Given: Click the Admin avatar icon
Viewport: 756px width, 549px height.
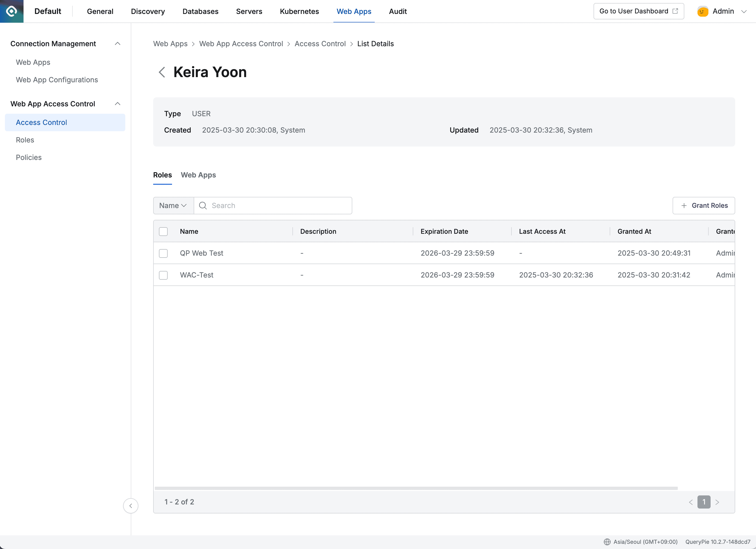Looking at the screenshot, I should [702, 11].
